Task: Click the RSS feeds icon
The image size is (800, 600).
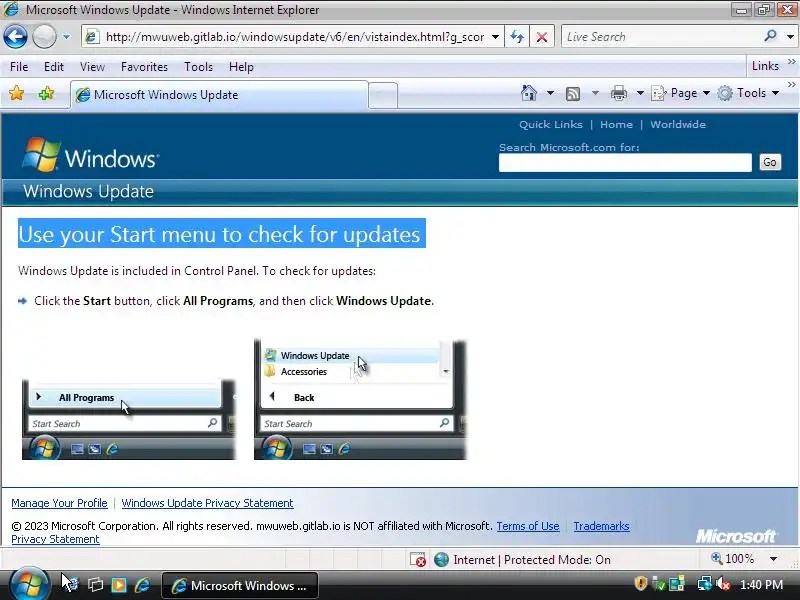Action: 573,93
